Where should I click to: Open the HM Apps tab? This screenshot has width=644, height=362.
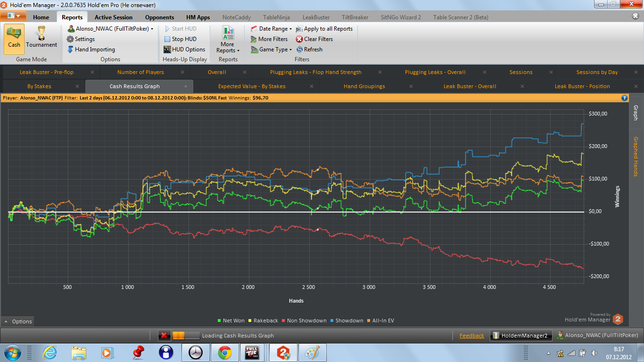pyautogui.click(x=198, y=17)
